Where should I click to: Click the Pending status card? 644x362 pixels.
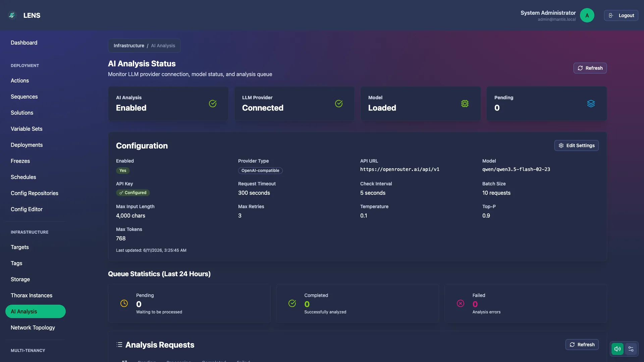click(x=546, y=104)
